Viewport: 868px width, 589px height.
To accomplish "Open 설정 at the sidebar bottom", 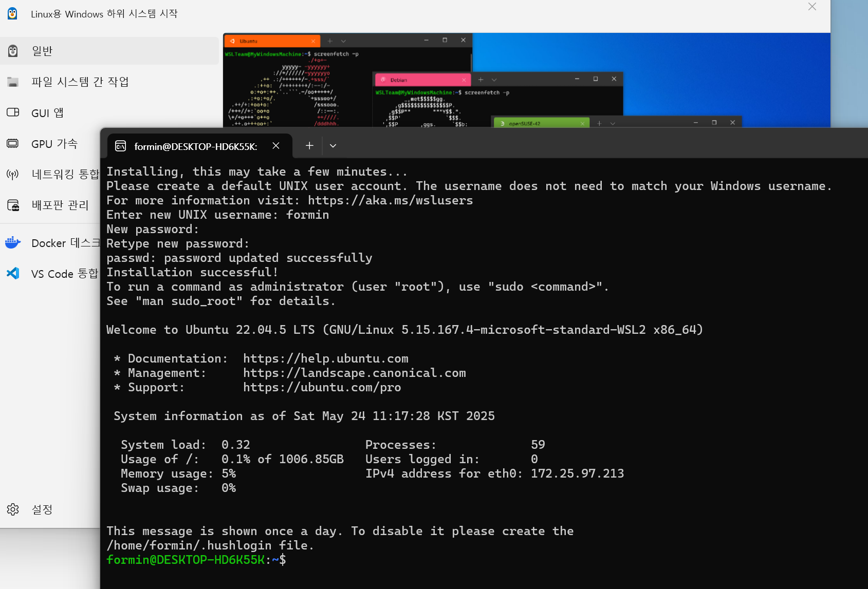I will pyautogui.click(x=50, y=509).
